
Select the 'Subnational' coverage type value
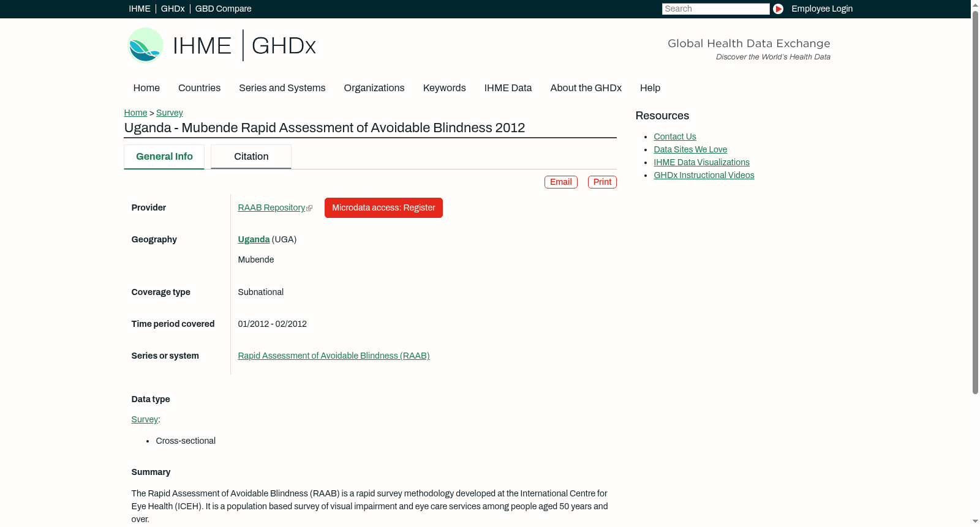(x=261, y=292)
